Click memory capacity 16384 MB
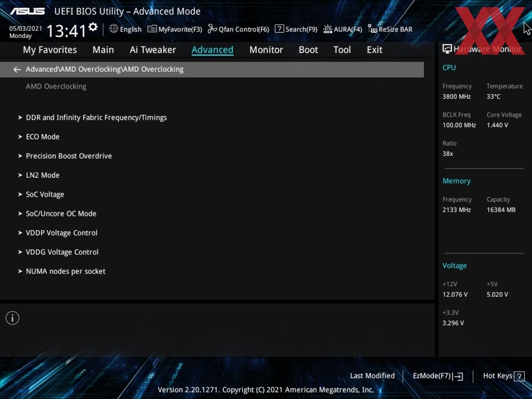532x399 pixels. [501, 210]
